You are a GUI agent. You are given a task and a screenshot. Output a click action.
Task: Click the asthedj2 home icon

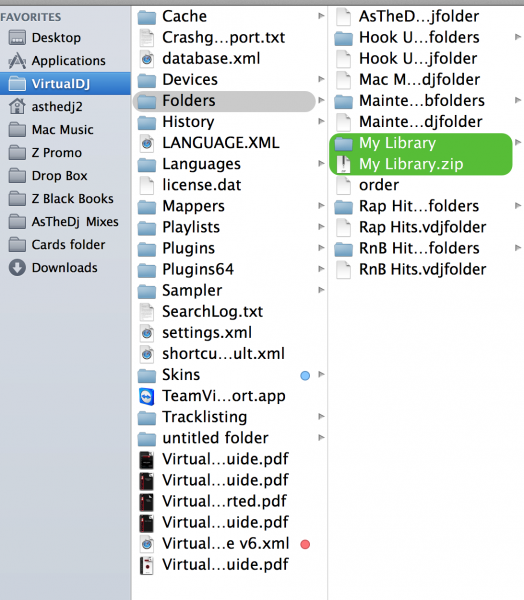pyautogui.click(x=17, y=106)
